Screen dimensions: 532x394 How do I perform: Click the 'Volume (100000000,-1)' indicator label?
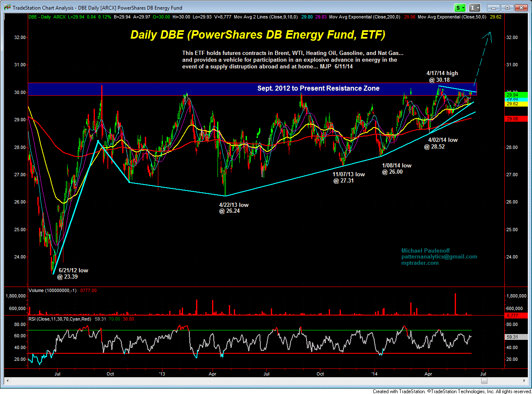pos(52,290)
